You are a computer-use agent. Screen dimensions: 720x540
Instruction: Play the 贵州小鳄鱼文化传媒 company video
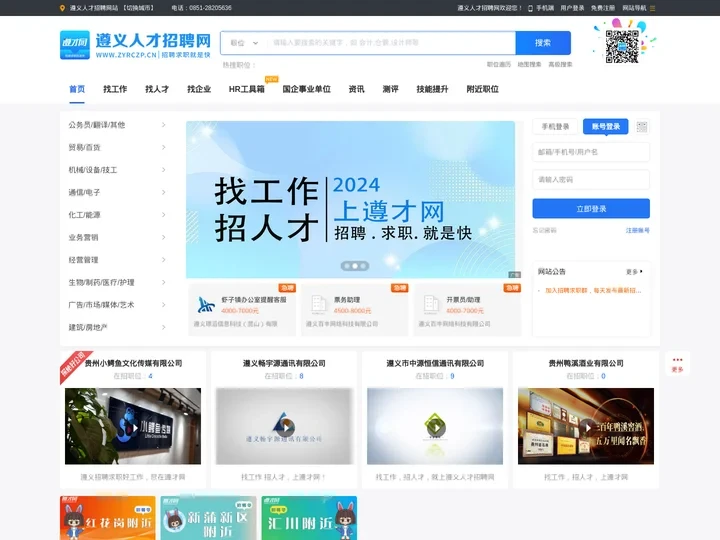[133, 426]
